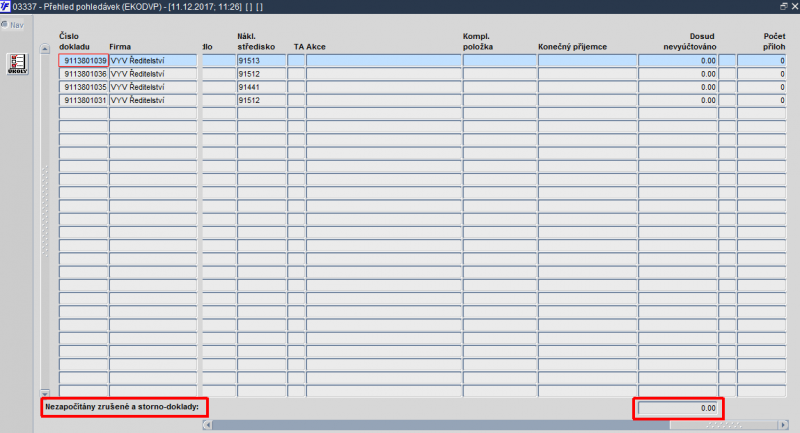This screenshot has height=433, width=800.
Task: Click Dosud nevyúčtováno value in row 9113801035
Action: coord(678,87)
